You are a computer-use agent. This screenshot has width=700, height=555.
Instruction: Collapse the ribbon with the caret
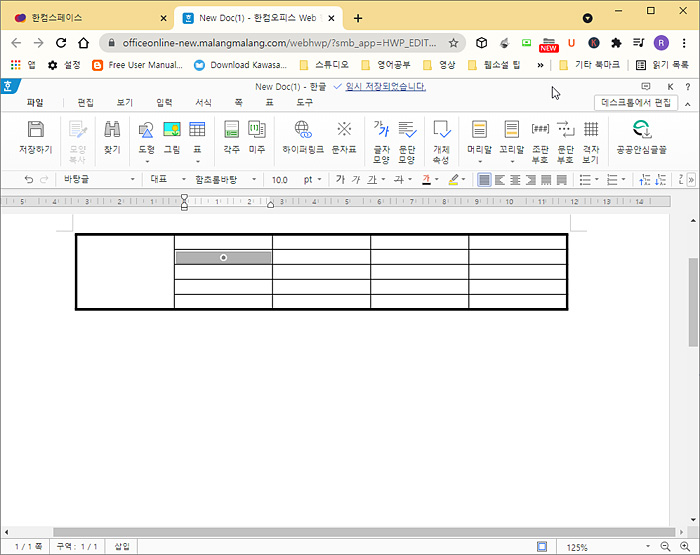coord(688,104)
